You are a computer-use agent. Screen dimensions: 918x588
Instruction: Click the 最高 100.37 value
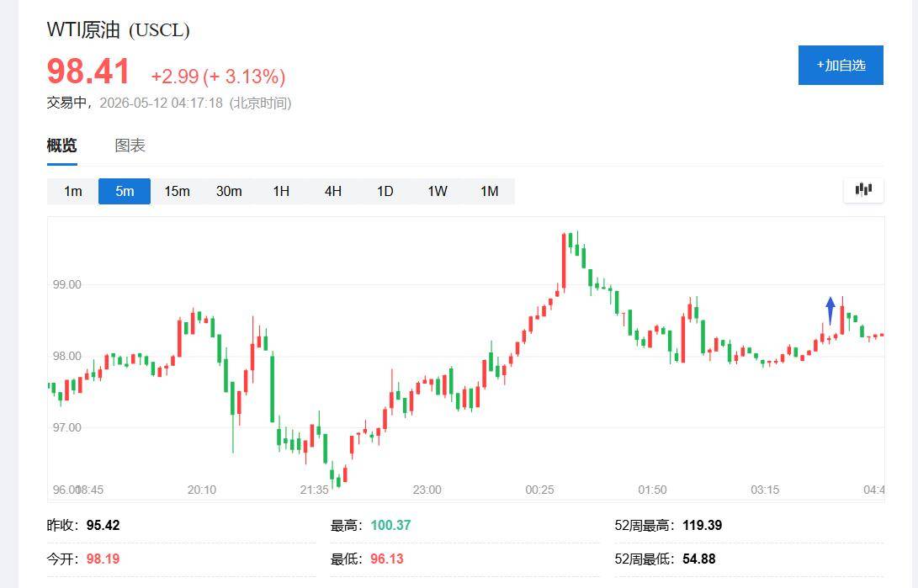390,526
